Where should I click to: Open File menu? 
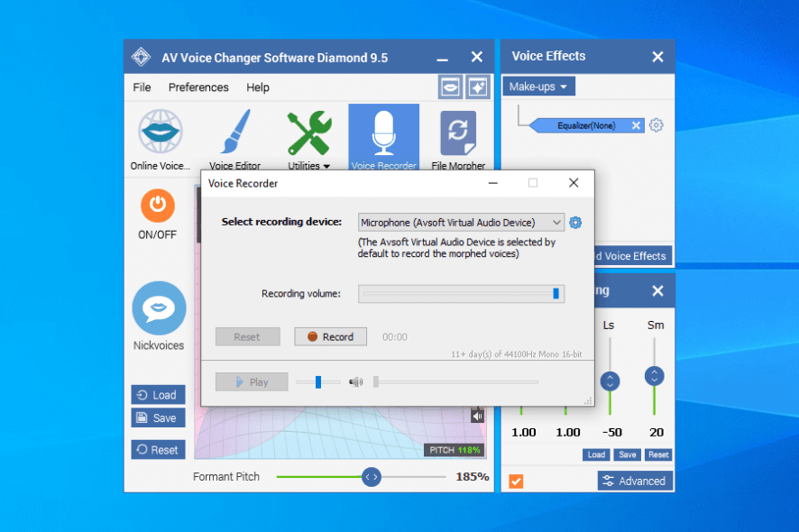142,87
